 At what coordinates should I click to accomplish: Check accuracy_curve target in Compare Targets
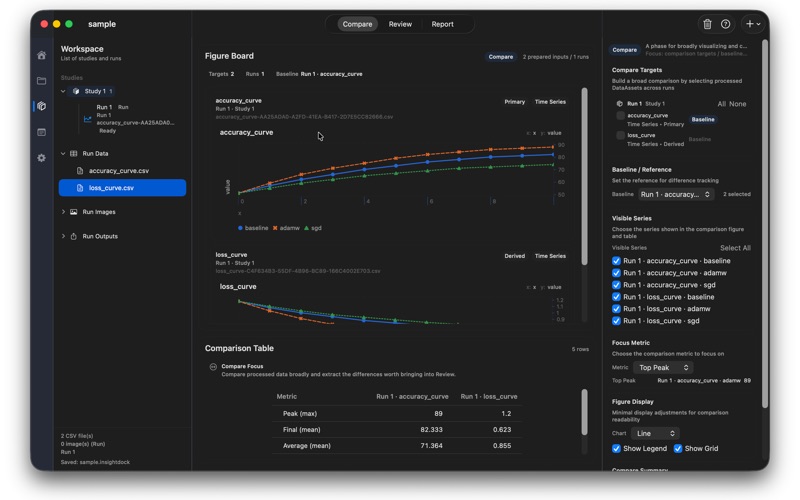pyautogui.click(x=620, y=116)
